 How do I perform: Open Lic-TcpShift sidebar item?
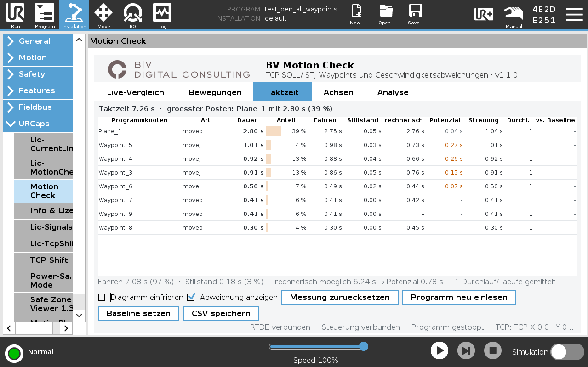tap(44, 244)
